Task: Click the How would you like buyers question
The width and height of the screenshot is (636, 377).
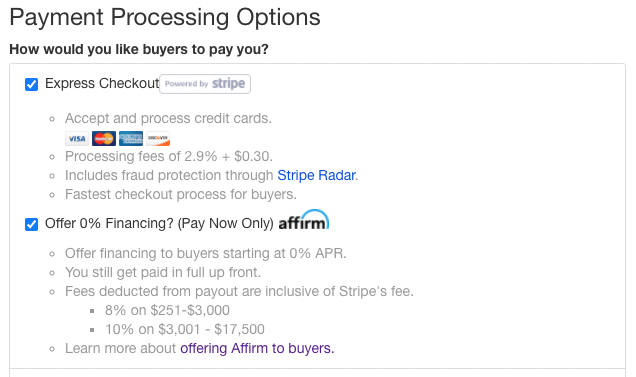Action: pyautogui.click(x=139, y=49)
